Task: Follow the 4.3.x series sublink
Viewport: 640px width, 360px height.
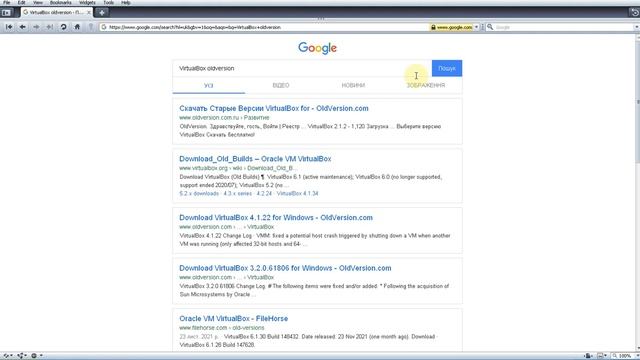Action: click(238, 193)
